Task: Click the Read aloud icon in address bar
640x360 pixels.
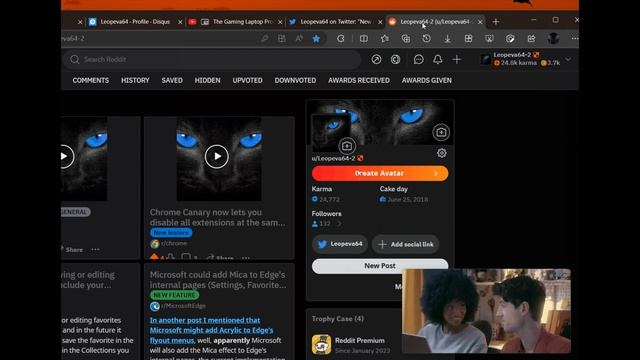Action: click(299, 38)
